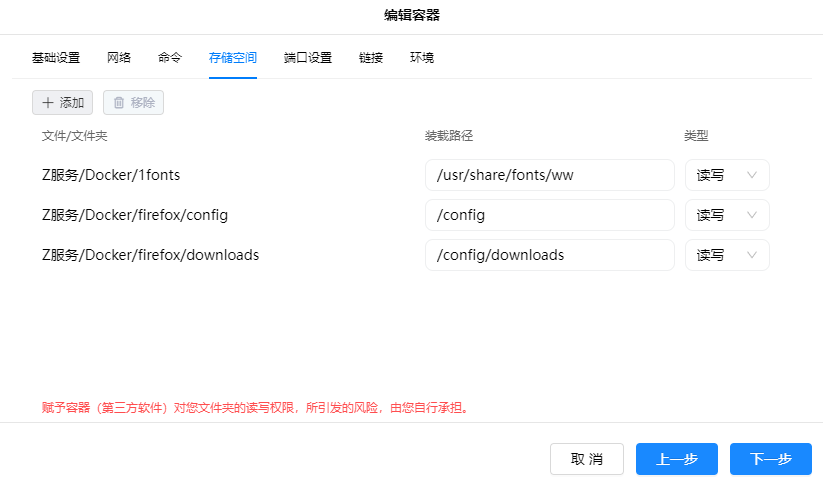Screen dimensions: 823x486
Task: Select the Z服务/Docker/firefox/config folder row
Action: tap(142, 215)
